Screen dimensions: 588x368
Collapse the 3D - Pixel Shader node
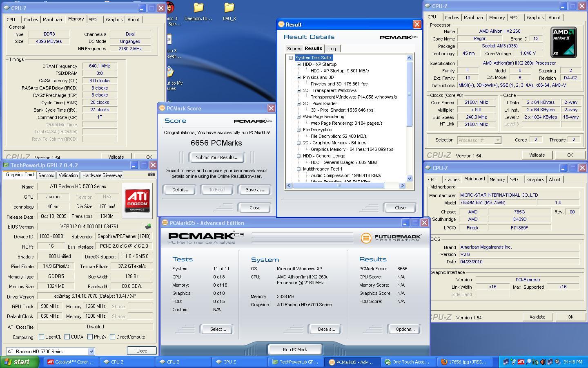point(298,103)
